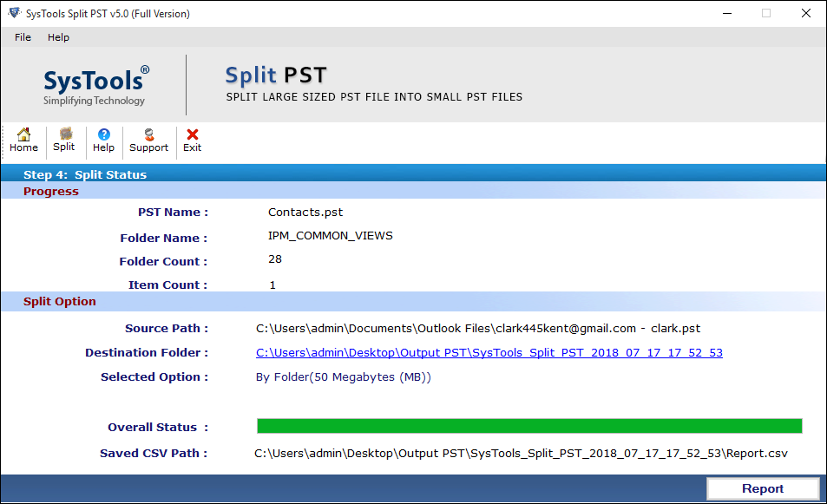Screen dimensions: 827x504
Task: Click the window title SysTools Split PST v5.0
Action: [108, 14]
